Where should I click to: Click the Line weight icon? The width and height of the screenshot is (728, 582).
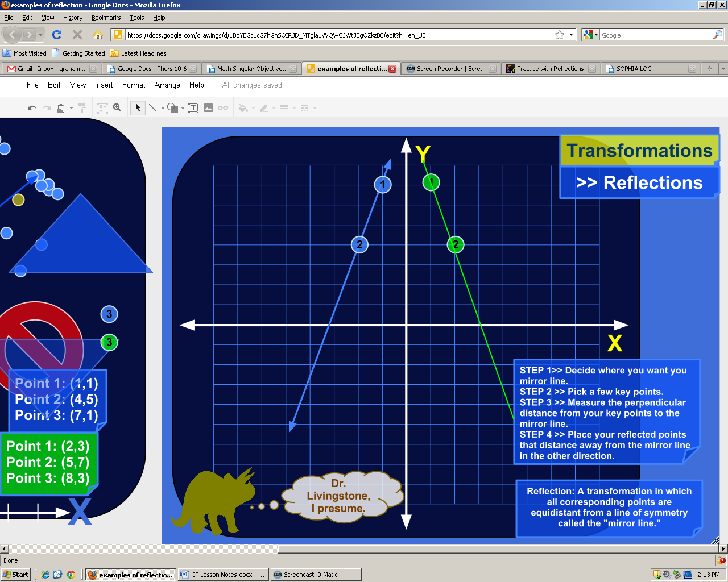point(284,108)
